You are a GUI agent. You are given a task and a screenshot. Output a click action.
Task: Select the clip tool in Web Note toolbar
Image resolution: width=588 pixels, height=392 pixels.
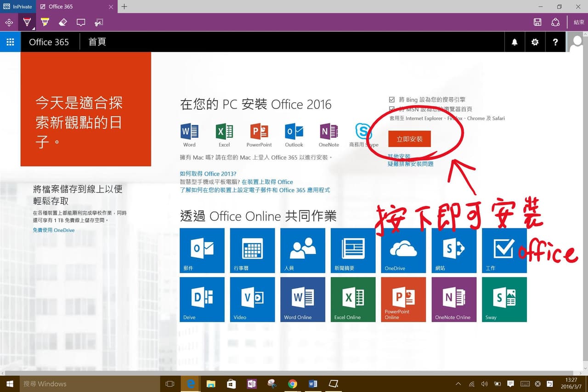coord(99,22)
